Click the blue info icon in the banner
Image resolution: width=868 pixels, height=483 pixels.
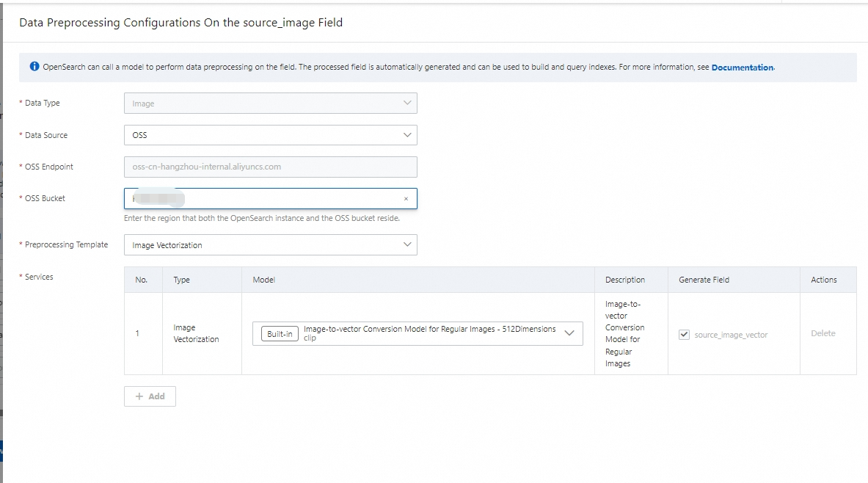[34, 67]
